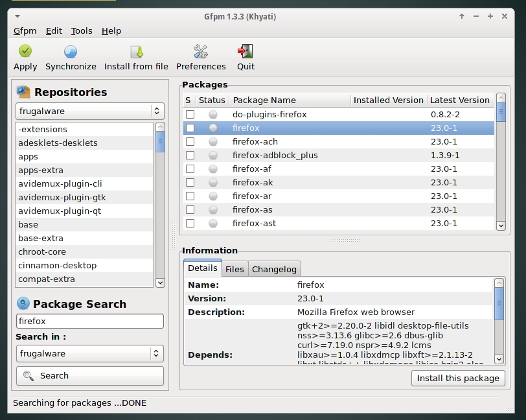Select the cinnamon-desktop group

coord(84,265)
